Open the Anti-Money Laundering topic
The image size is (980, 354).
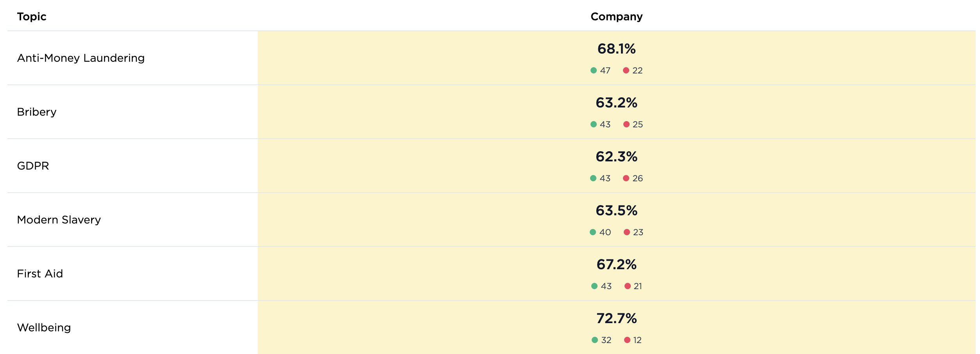pos(81,58)
